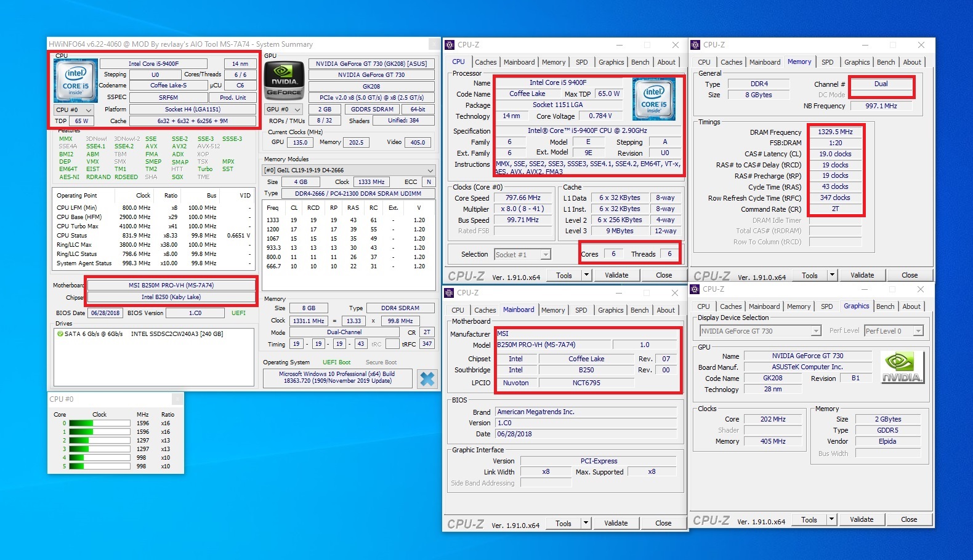Click the Core 2 clock bar in CPU #0 panel
Image resolution: width=973 pixels, height=560 pixels.
(99, 441)
